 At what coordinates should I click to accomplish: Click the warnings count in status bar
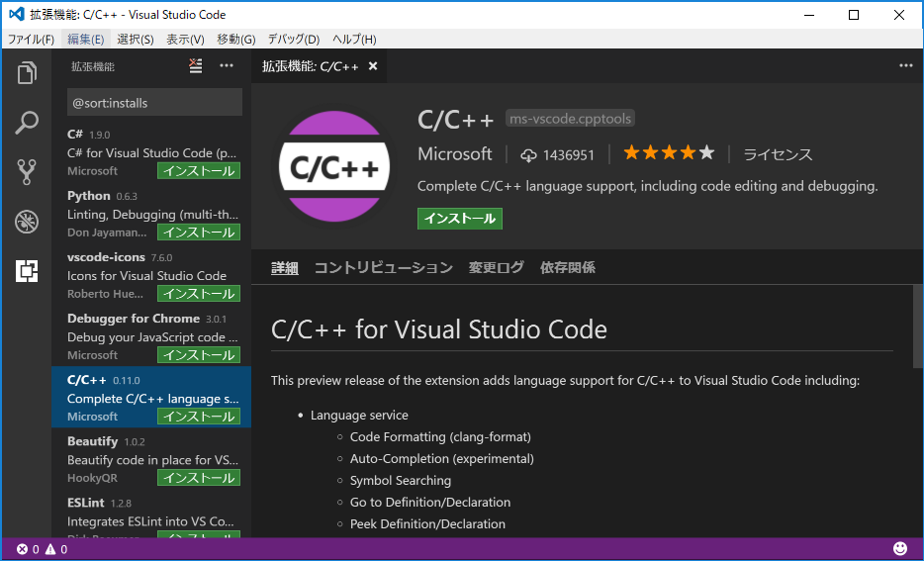coord(56,549)
